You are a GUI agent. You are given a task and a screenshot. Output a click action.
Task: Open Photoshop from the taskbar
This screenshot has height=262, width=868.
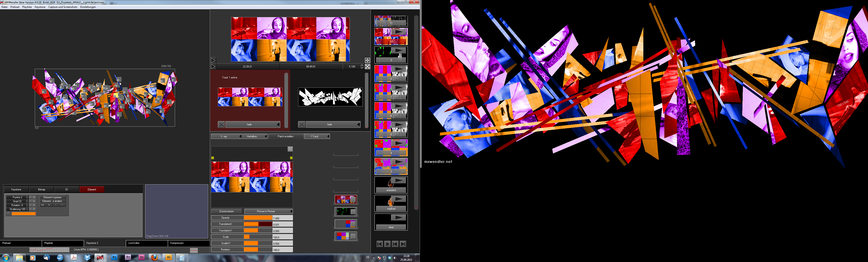coord(115,258)
